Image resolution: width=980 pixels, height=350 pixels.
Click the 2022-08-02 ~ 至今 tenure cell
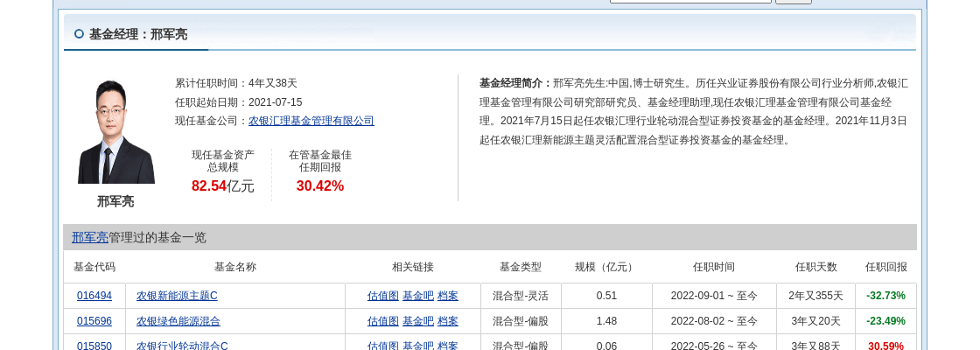click(714, 321)
